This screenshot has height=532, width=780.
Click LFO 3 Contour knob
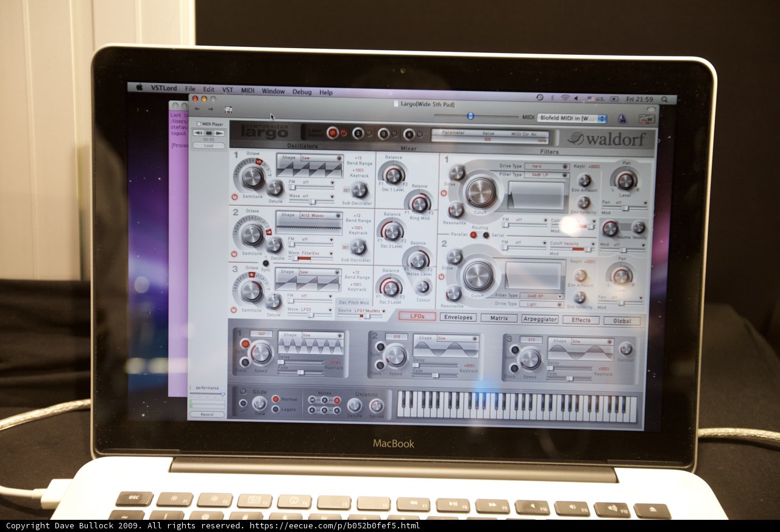626,349
